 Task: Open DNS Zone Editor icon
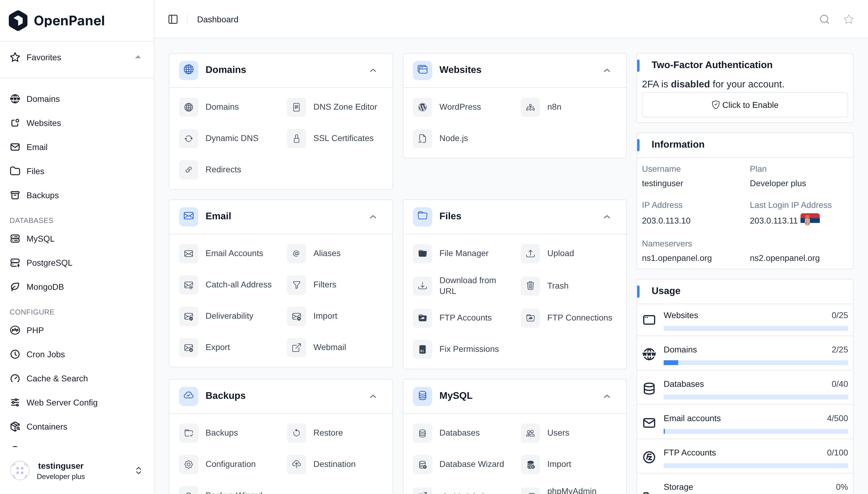point(296,107)
